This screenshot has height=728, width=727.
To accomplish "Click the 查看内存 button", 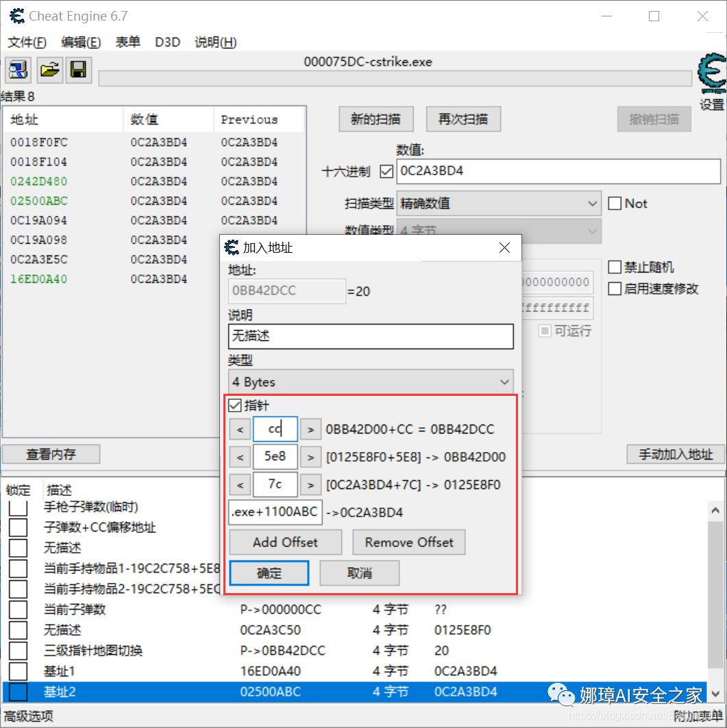I will [x=51, y=454].
